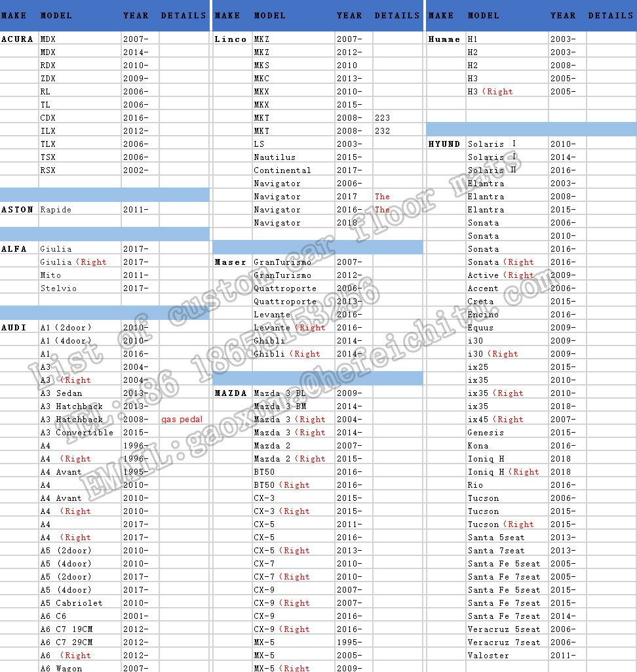The width and height of the screenshot is (637, 672).
Task: Click the 2011- year cell beside Rapide
Action: [x=140, y=210]
